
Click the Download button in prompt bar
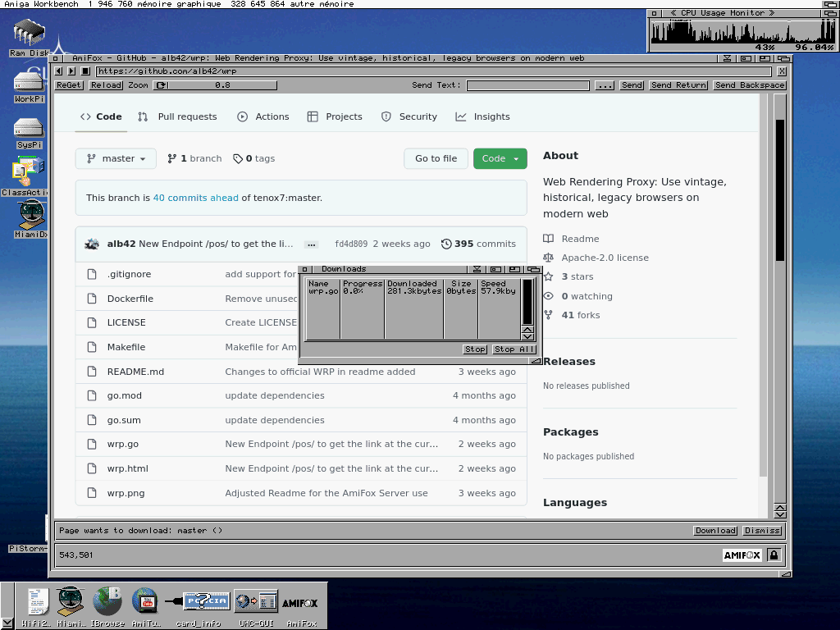[715, 531]
